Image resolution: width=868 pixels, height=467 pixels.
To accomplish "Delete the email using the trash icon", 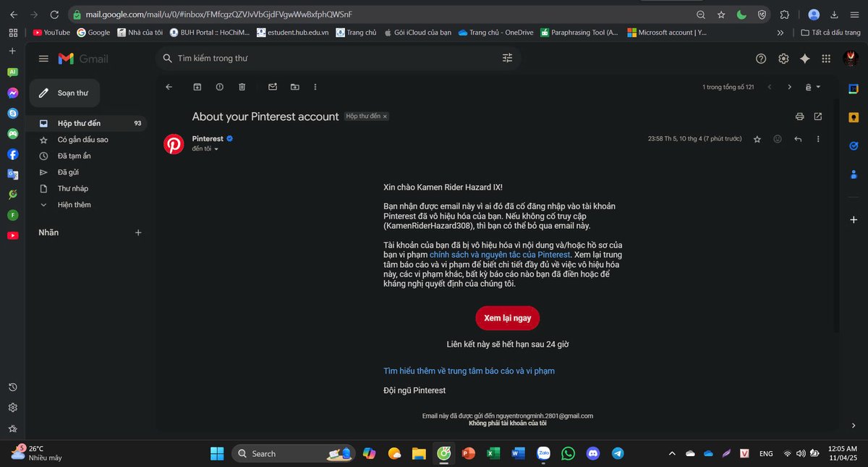I will click(242, 87).
